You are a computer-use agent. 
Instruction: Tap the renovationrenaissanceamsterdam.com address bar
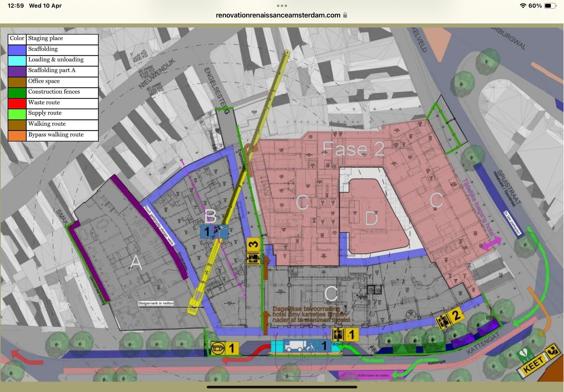(278, 15)
